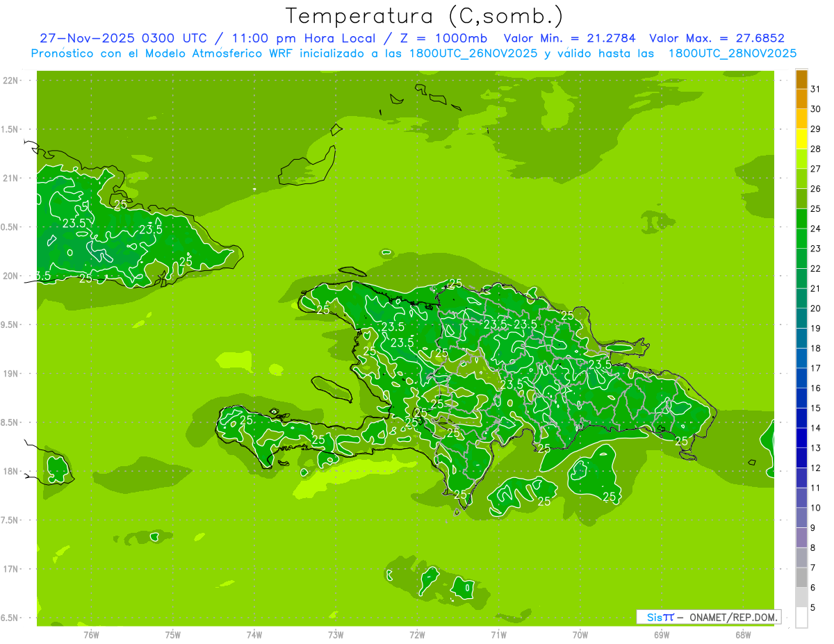Click the Sisπ logo in the map corner
This screenshot has width=834, height=644.
coord(660,617)
